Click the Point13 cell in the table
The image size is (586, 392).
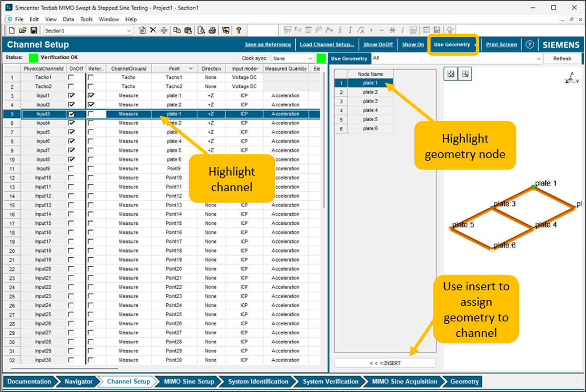coord(174,205)
